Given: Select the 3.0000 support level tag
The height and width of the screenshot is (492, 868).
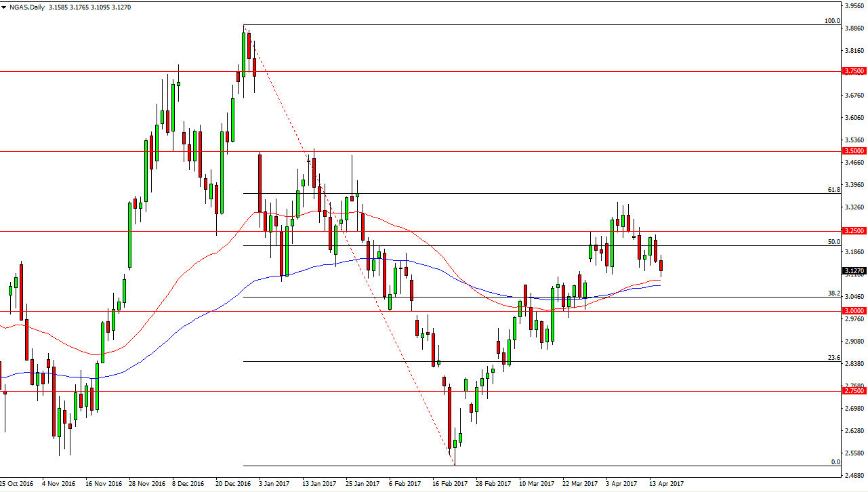Looking at the screenshot, I should click(x=855, y=310).
